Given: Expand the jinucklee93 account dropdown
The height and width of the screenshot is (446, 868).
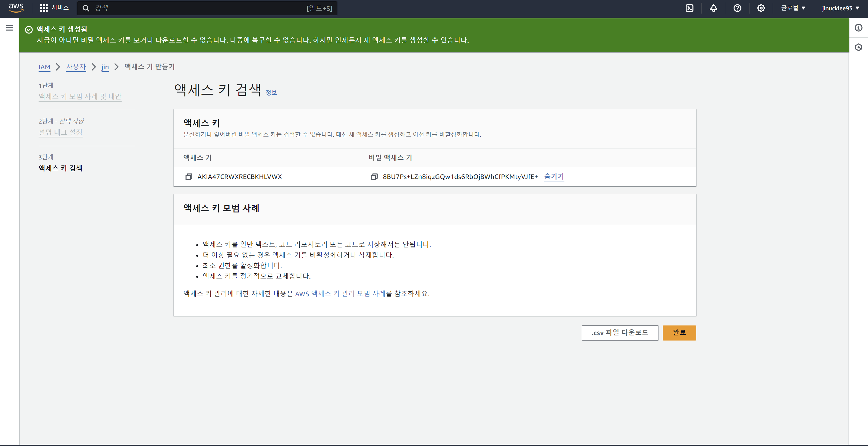Looking at the screenshot, I should pyautogui.click(x=840, y=8).
